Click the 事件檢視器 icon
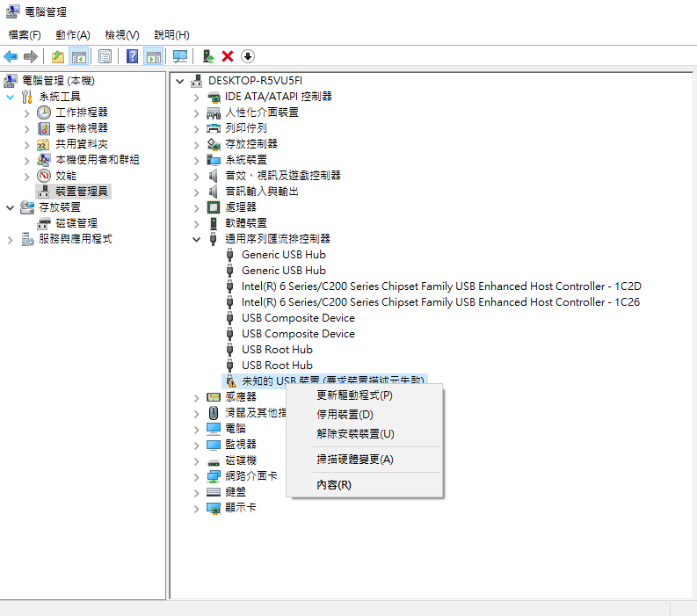This screenshot has width=697, height=616. pos(44,128)
